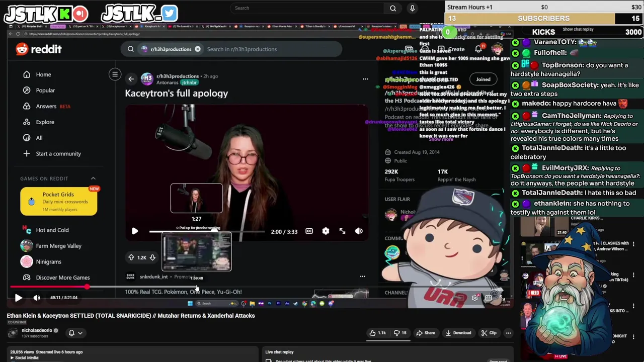
Task: Expand the Social Media description line
Action: [25, 357]
